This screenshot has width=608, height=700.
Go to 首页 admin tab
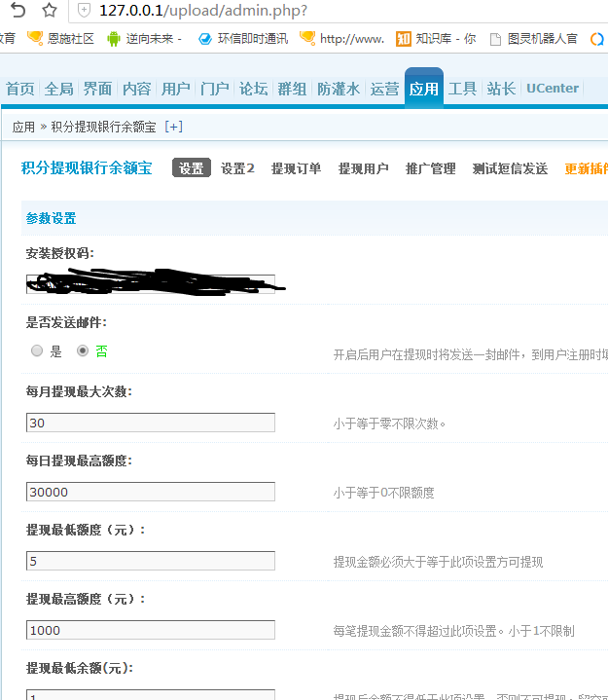click(20, 89)
